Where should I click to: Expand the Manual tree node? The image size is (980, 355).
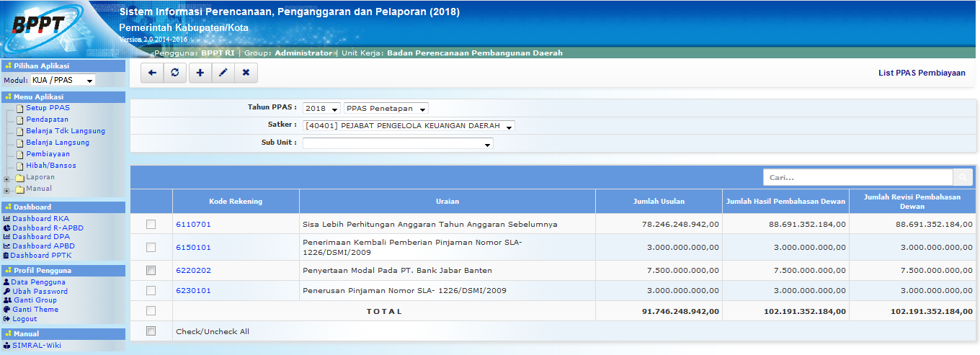6,190
